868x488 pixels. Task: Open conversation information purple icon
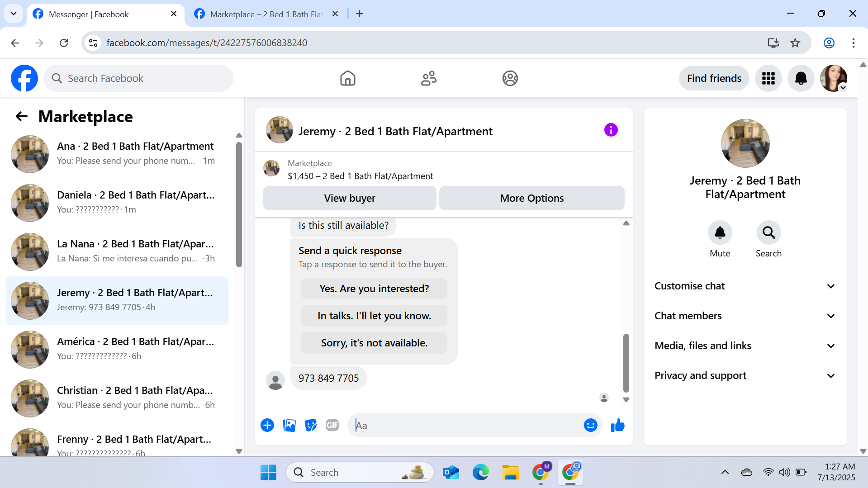point(611,130)
